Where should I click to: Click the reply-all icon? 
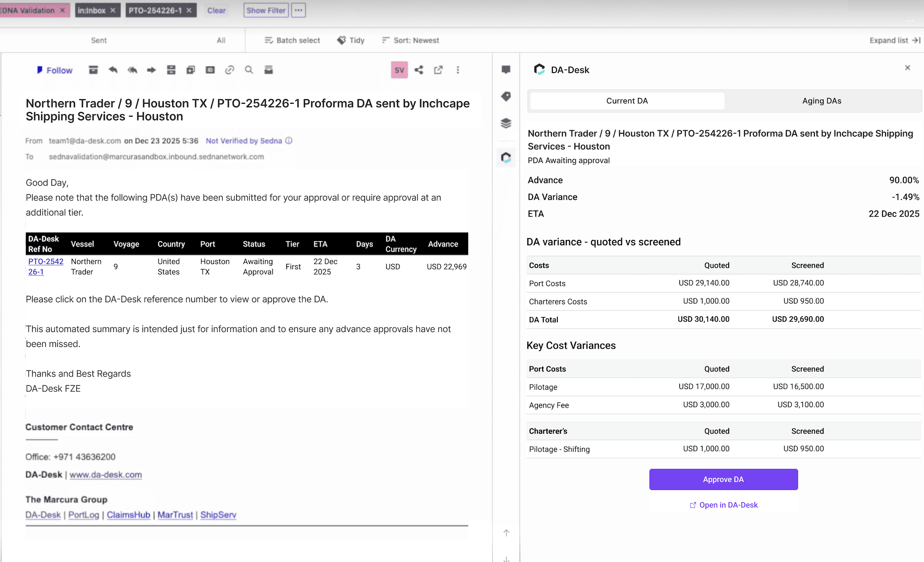pyautogui.click(x=132, y=70)
